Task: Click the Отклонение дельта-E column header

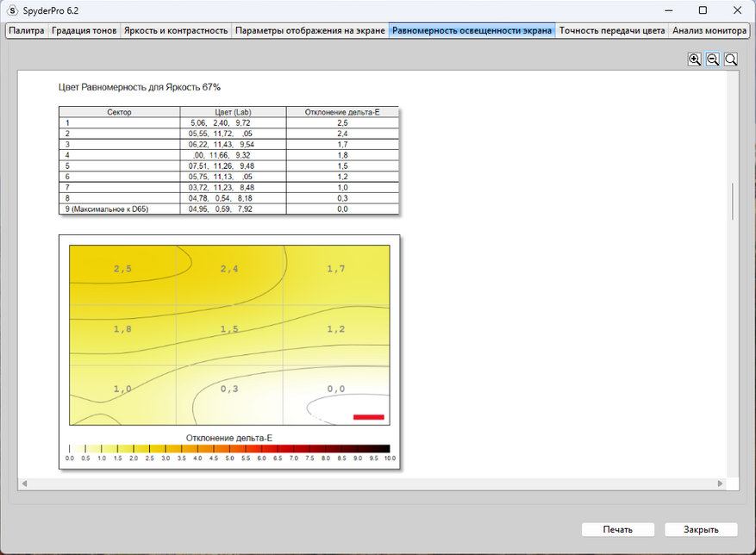Action: 342,112
